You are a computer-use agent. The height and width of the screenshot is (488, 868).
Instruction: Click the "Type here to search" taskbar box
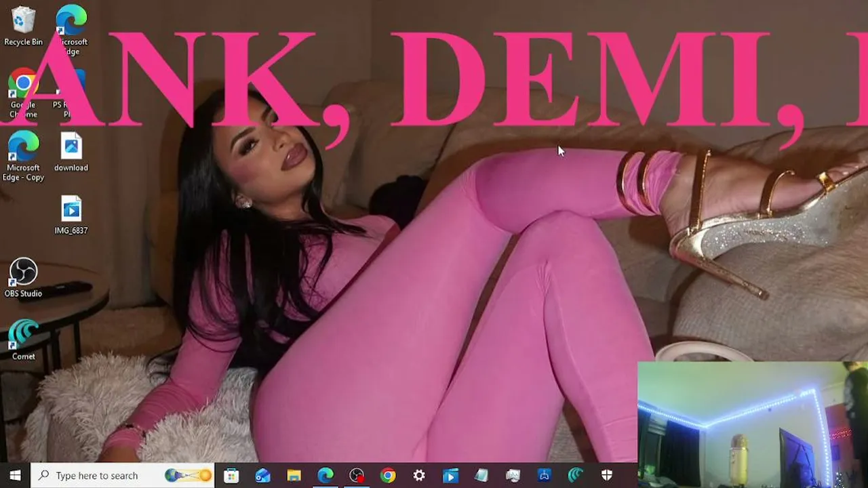(123, 475)
